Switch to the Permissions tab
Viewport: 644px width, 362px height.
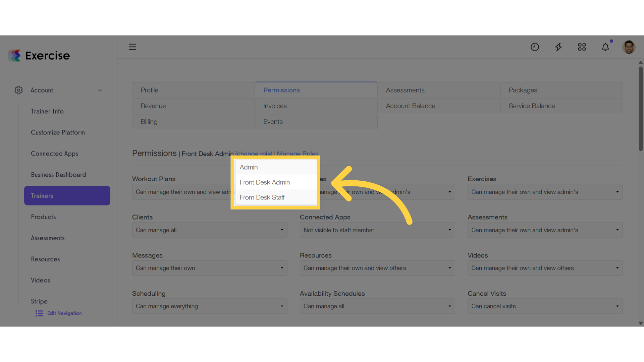click(316, 90)
